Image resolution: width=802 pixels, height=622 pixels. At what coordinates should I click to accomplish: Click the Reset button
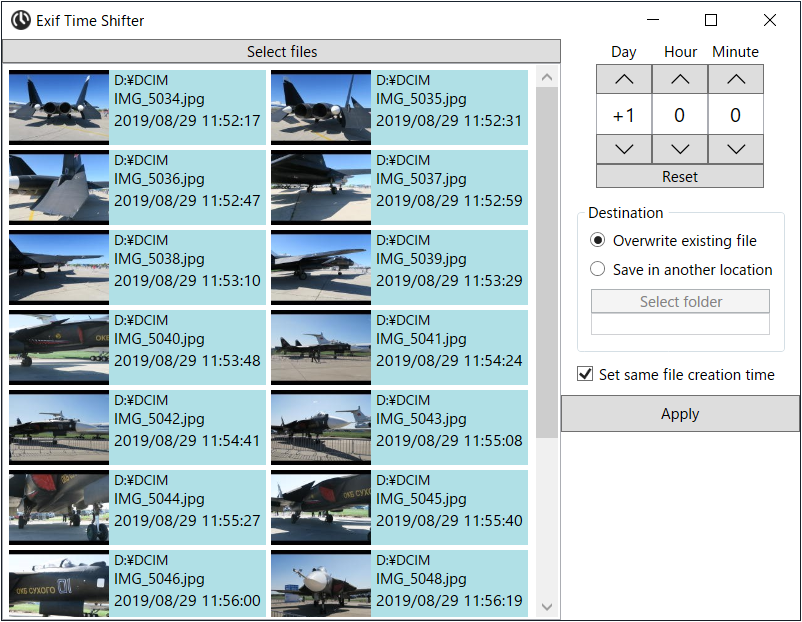[680, 176]
